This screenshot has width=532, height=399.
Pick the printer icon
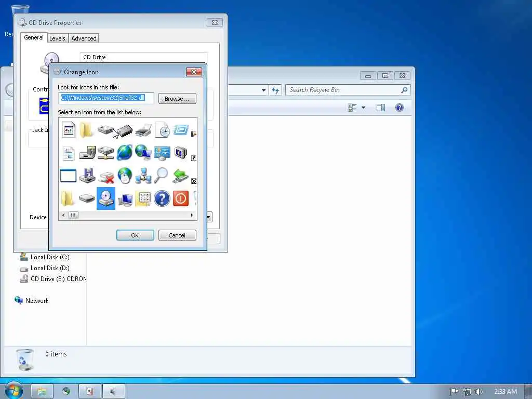point(143,130)
